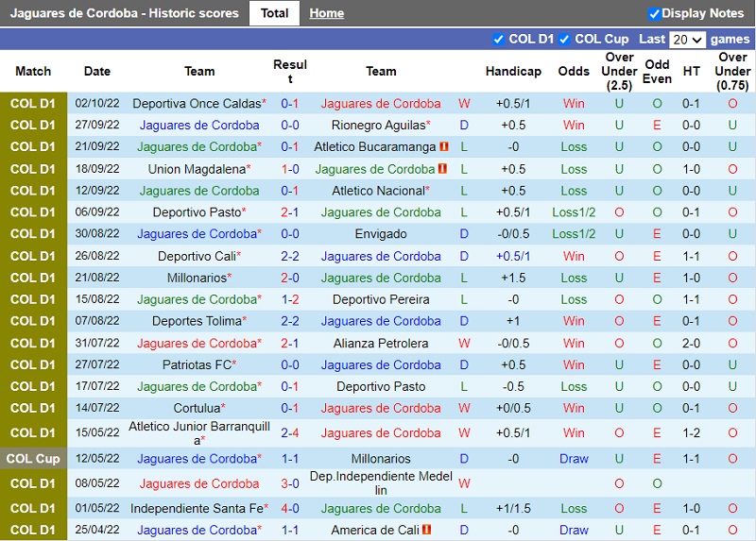This screenshot has width=756, height=541.
Task: Click the HT column header
Action: (691, 72)
